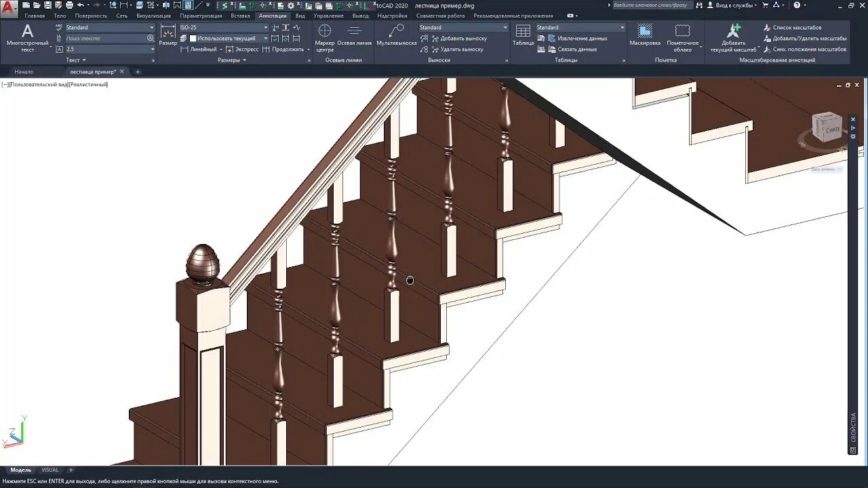Click the search magnifier beside Поиск текста
Screen dimensions: 868x488
(x=151, y=38)
